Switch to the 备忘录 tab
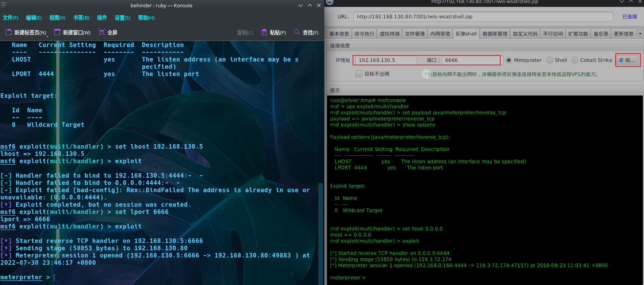644x285 pixels. [x=601, y=34]
